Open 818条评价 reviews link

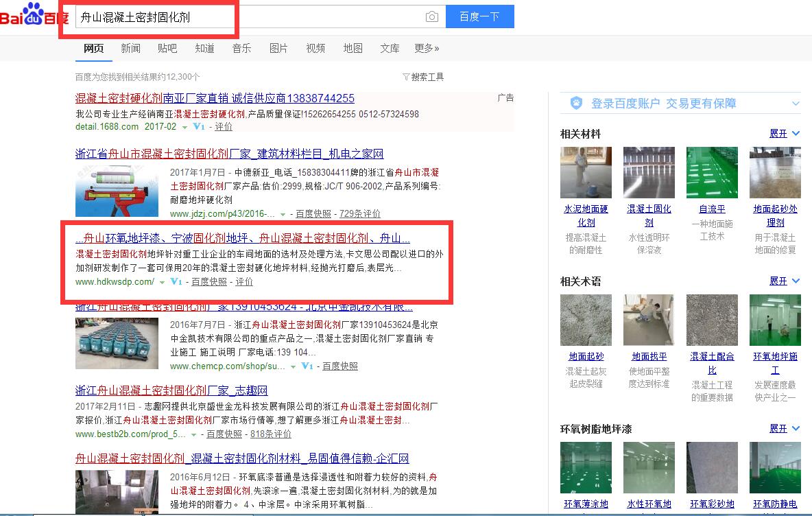point(271,434)
